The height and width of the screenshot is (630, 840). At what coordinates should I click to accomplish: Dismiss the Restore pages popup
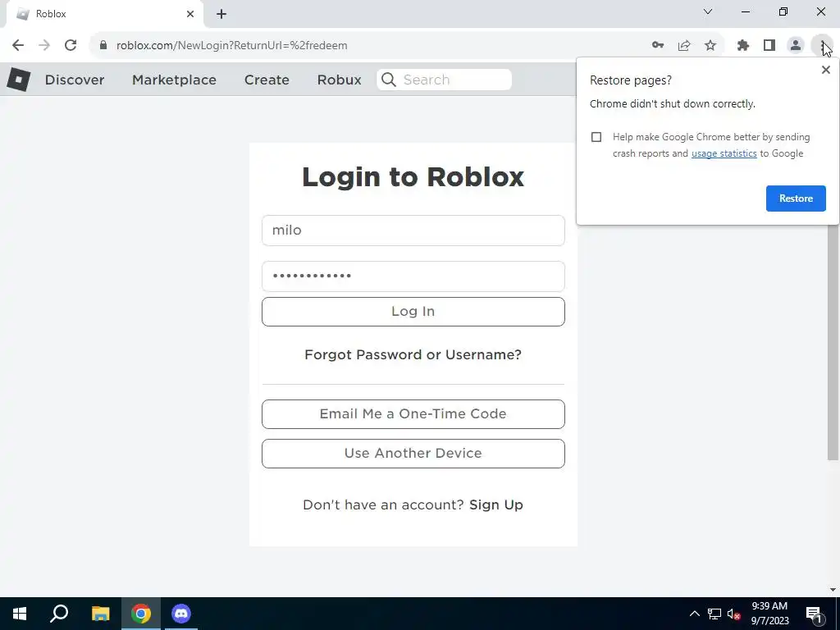point(825,70)
